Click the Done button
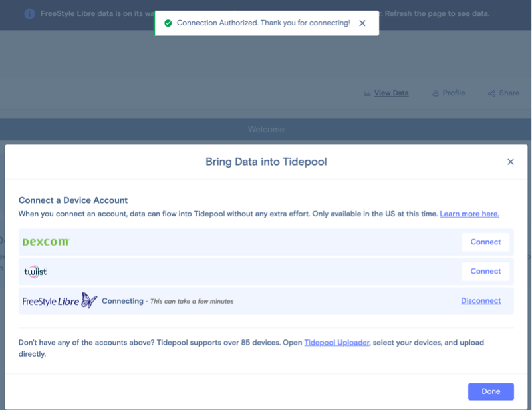Viewport: 532px width, 410px height. (491, 391)
